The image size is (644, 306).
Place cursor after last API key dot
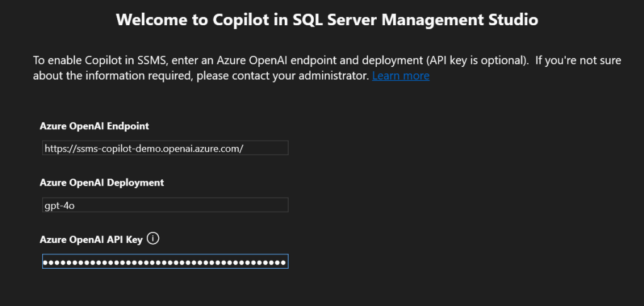[287, 262]
